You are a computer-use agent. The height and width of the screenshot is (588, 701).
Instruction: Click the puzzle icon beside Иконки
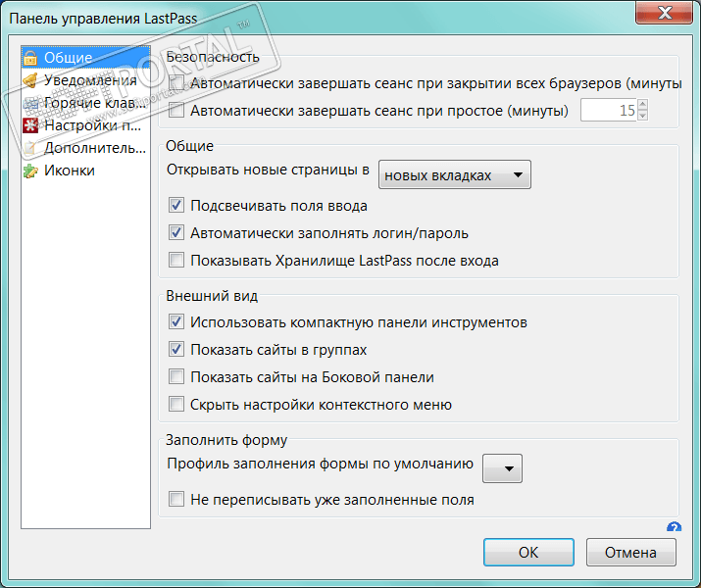[30, 171]
